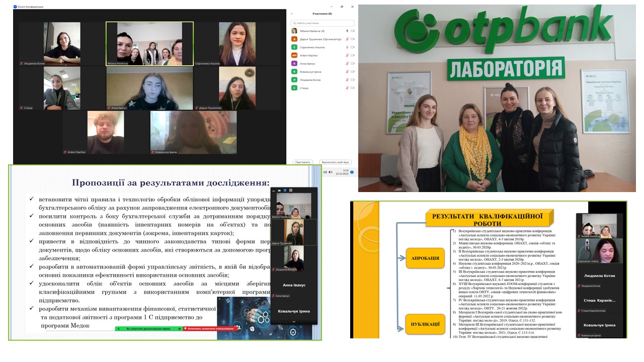This screenshot has width=644, height=362.
Task: Select Сороченко Альона's video tile in the gallery
Action: tap(237, 44)
